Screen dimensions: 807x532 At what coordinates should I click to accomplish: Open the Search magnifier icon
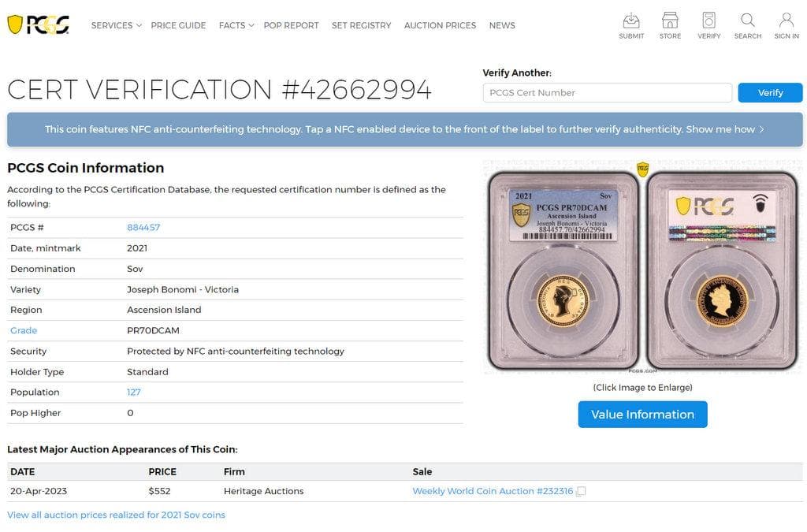point(747,25)
